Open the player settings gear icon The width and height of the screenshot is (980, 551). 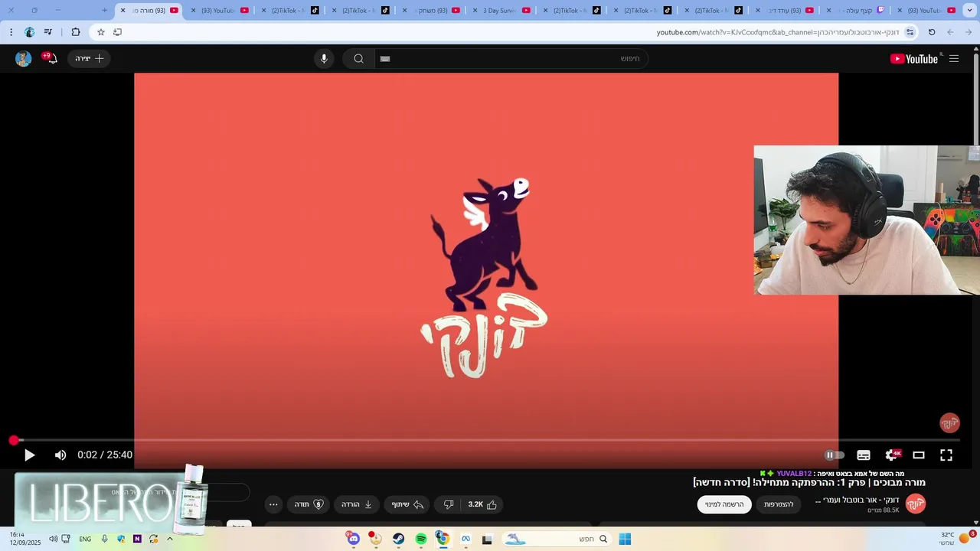(892, 455)
